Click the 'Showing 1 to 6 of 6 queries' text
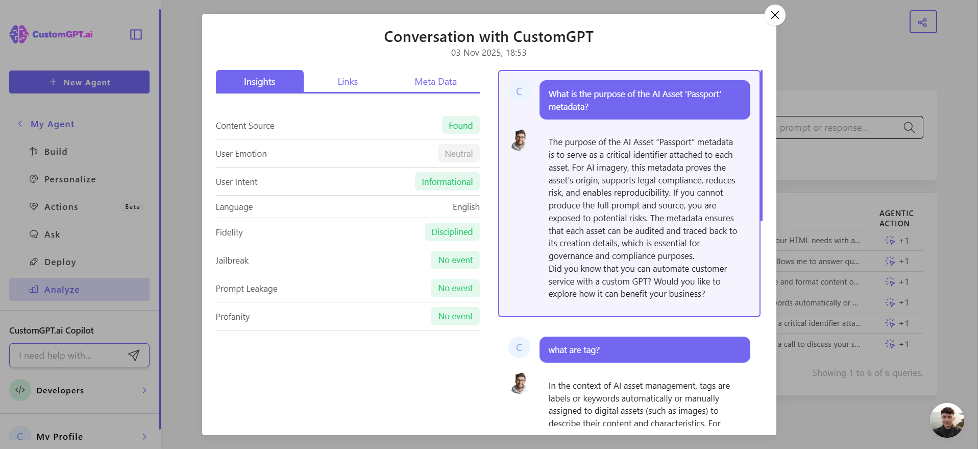Image resolution: width=980 pixels, height=449 pixels. pos(868,373)
